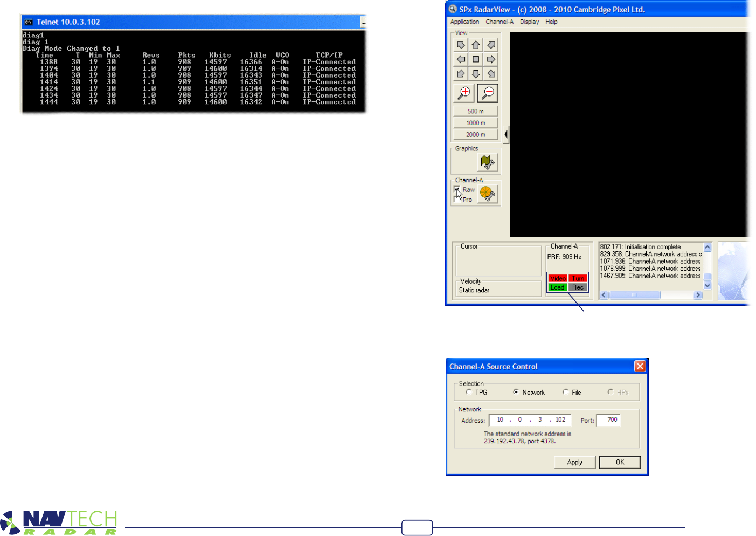Click first octet of network address
The image size is (756, 536).
pyautogui.click(x=500, y=420)
